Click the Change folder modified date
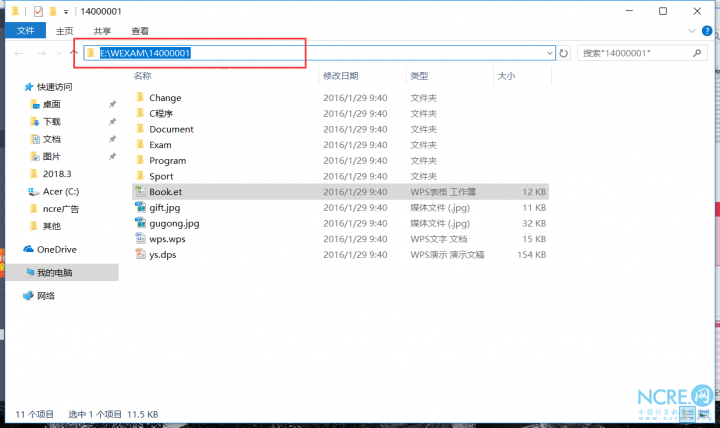The width and height of the screenshot is (720, 428). coord(355,98)
